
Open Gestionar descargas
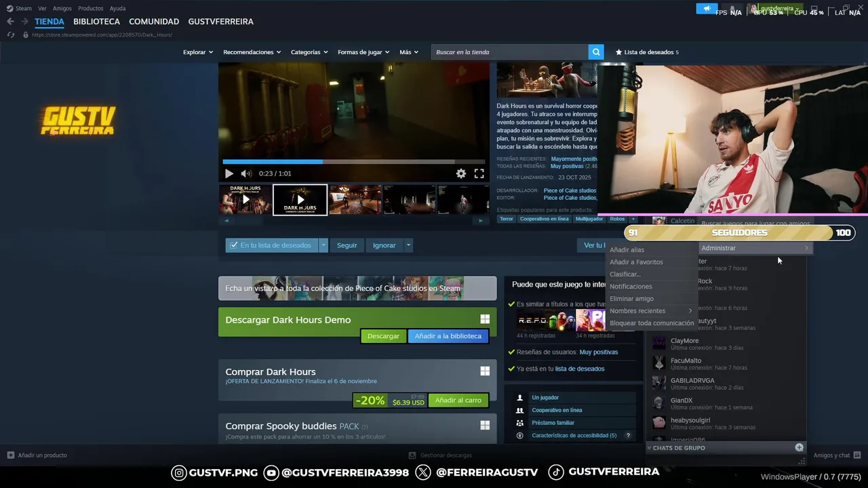pos(440,455)
